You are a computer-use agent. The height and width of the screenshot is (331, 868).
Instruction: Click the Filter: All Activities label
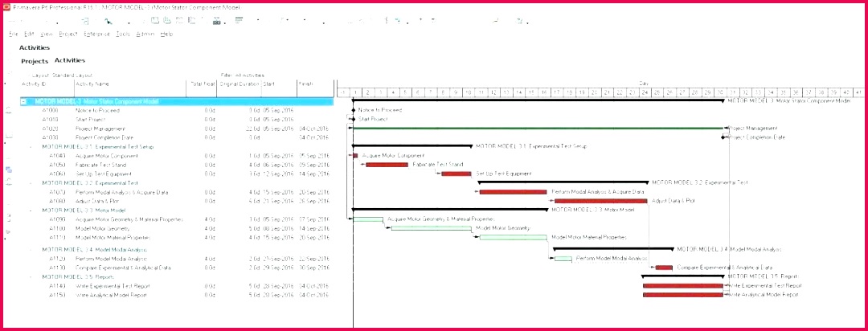[243, 76]
